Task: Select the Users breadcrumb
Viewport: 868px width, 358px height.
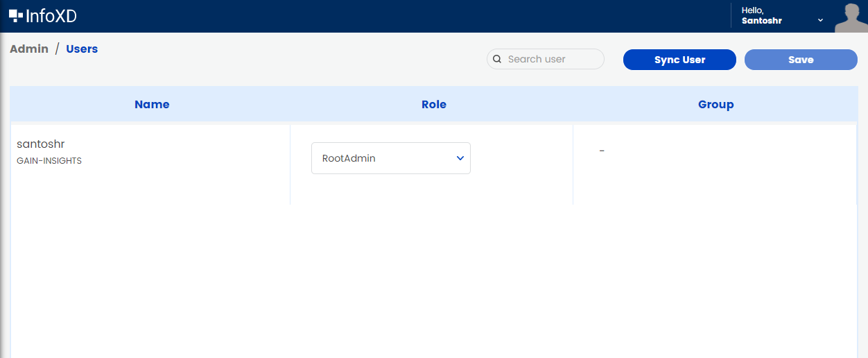Action: [82, 49]
